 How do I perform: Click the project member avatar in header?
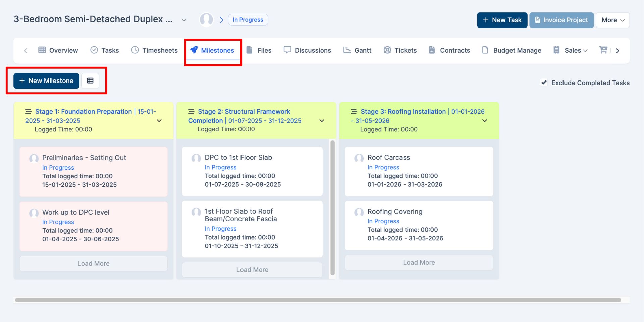206,20
